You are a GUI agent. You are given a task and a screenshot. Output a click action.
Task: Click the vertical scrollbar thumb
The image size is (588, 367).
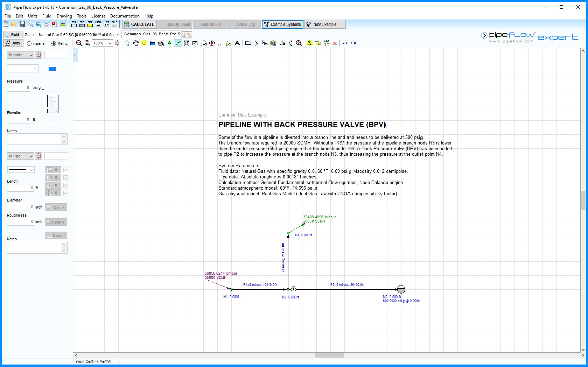click(583, 200)
